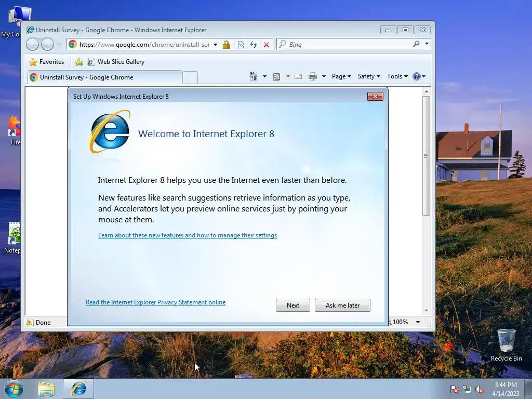Click Internet Explorer taskbar button
The image size is (532, 399).
coord(78,389)
